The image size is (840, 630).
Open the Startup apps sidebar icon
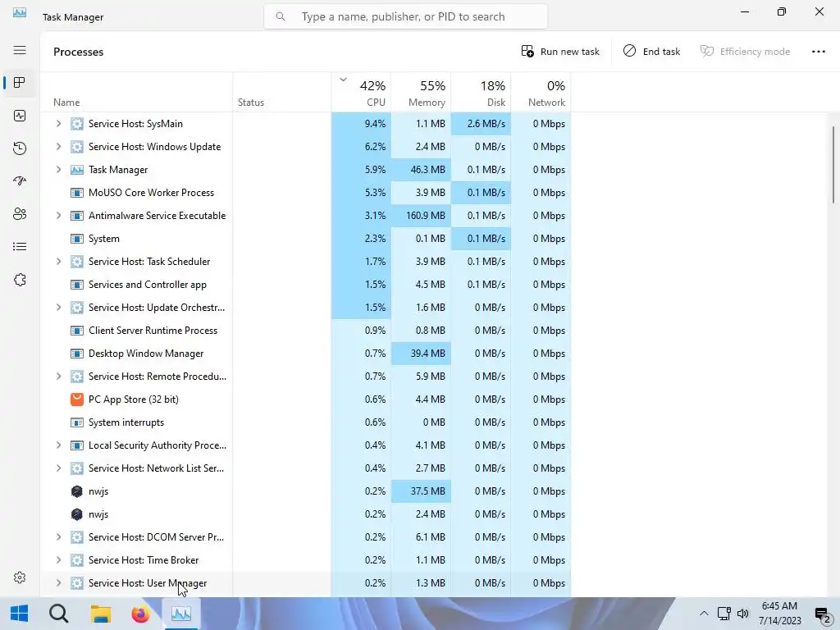click(x=20, y=181)
